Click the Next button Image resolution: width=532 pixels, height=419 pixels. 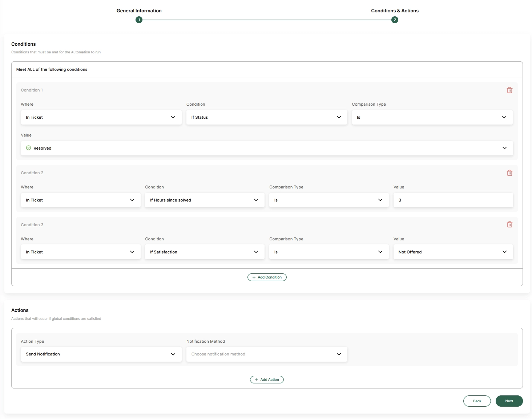click(x=509, y=401)
